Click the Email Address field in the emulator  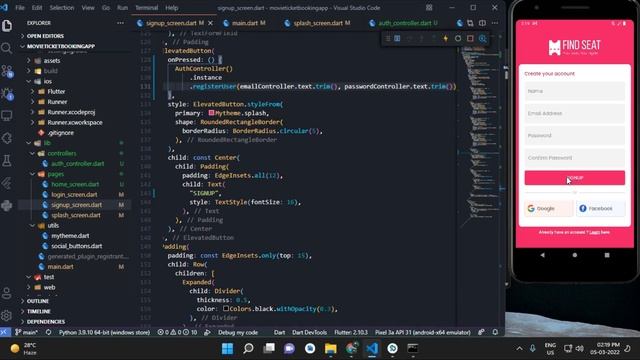click(x=574, y=113)
